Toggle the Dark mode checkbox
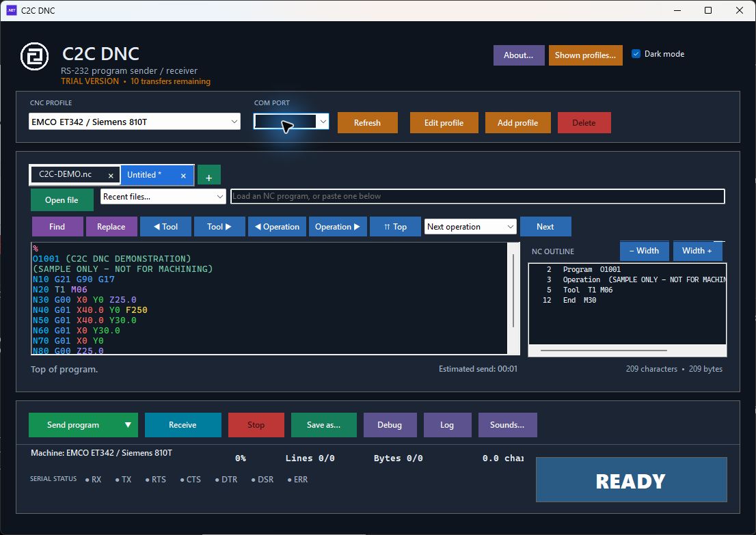 (x=636, y=54)
